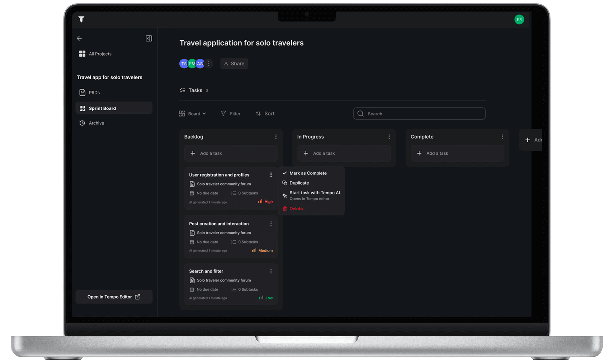
Task: Select Mark as Complete
Action: (x=308, y=173)
